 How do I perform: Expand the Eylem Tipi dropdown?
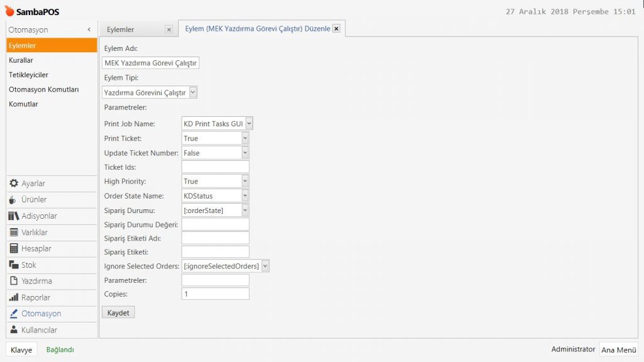click(193, 92)
